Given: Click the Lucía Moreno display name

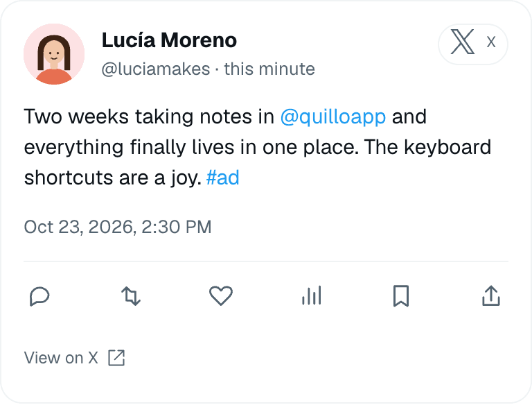Looking at the screenshot, I should pos(169,40).
